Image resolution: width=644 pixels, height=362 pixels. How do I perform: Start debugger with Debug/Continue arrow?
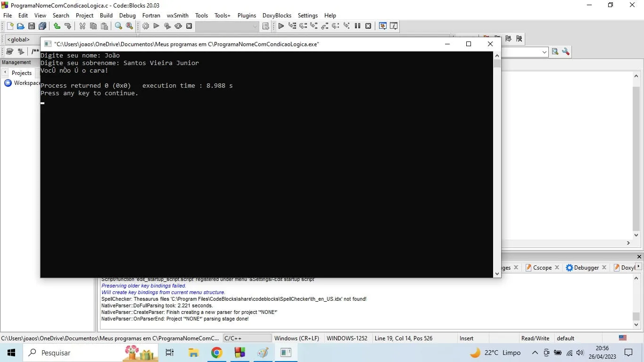click(x=281, y=26)
